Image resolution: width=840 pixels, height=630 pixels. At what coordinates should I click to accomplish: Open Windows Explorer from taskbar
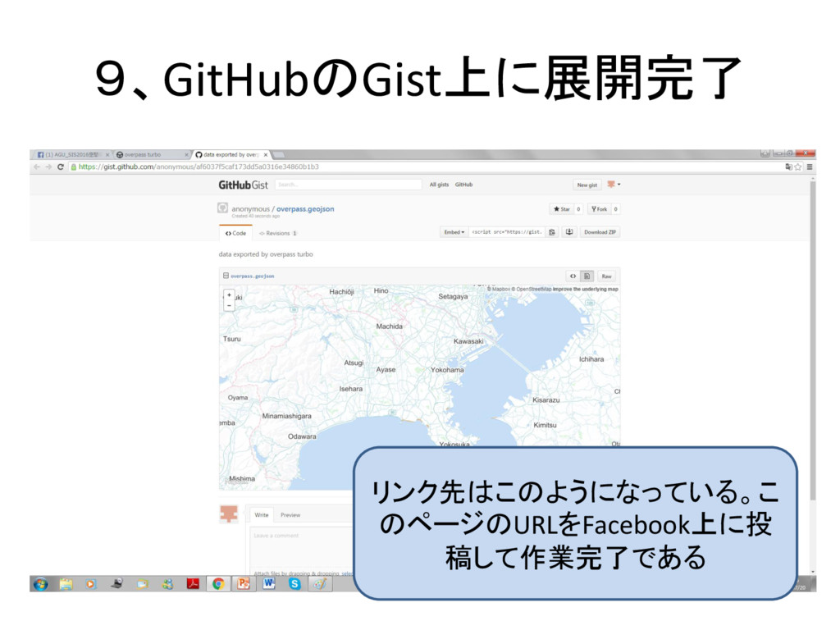pos(66,584)
